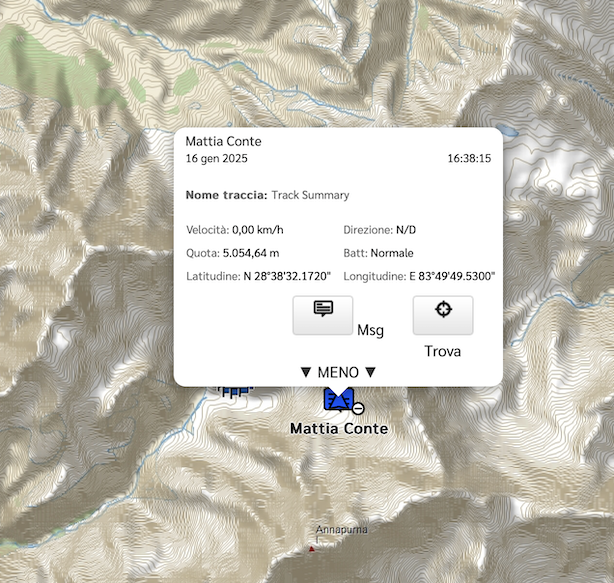Click the Annapurna place name label
Screen dimensions: 614x583
tap(341, 530)
